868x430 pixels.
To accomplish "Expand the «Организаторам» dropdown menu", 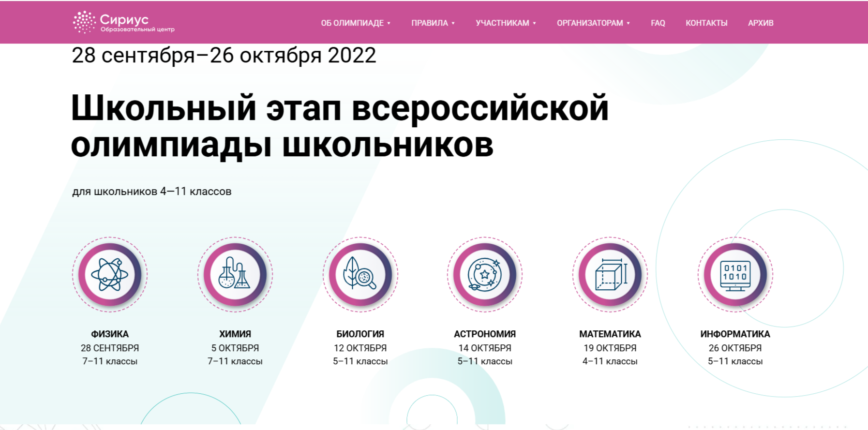I will [593, 23].
